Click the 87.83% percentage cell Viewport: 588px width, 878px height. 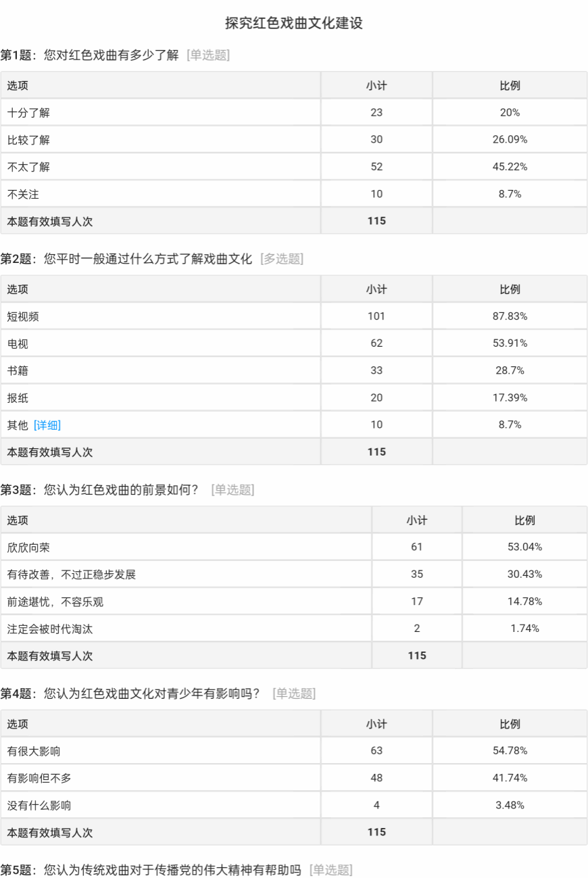point(510,316)
